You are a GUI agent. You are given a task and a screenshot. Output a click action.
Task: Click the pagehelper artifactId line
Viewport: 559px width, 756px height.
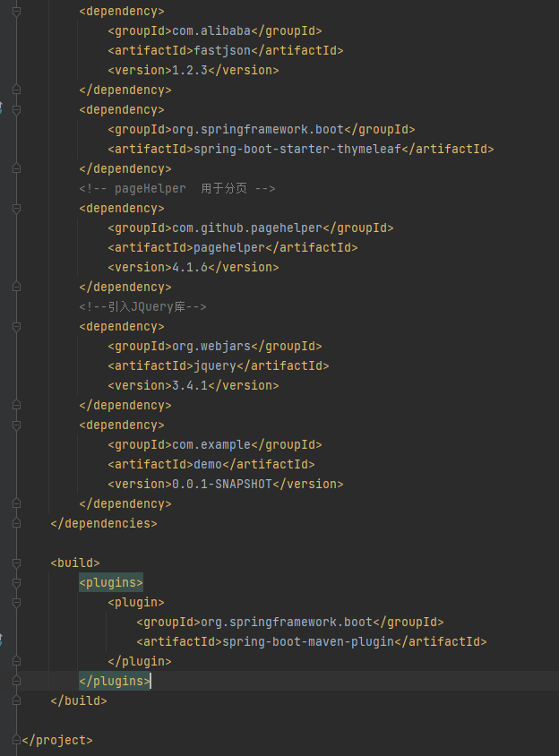click(233, 248)
